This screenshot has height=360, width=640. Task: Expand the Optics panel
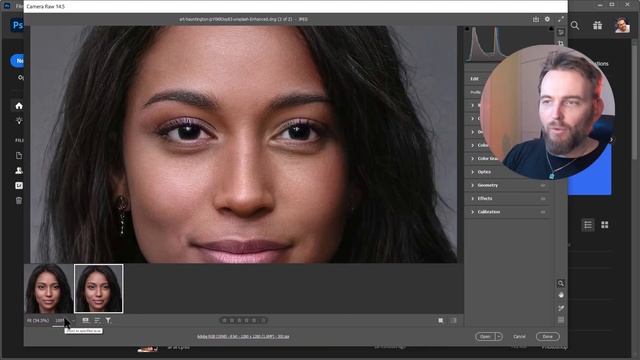(x=473, y=172)
